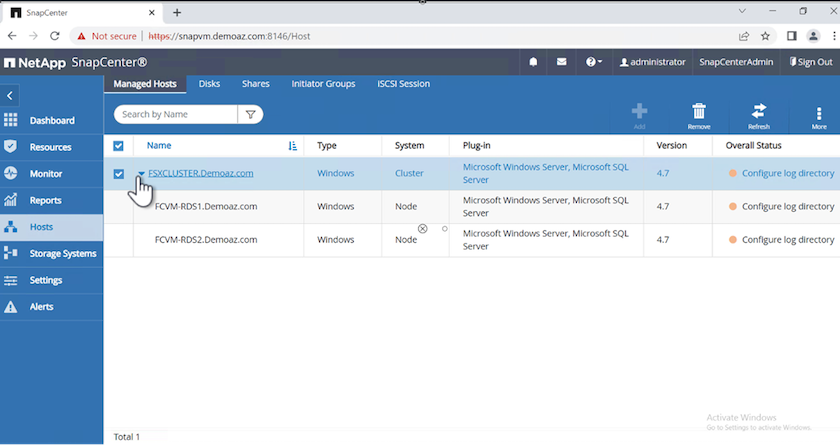Viewport: 840px width, 446px height.
Task: Click the Refresh hosts icon
Action: point(758,112)
